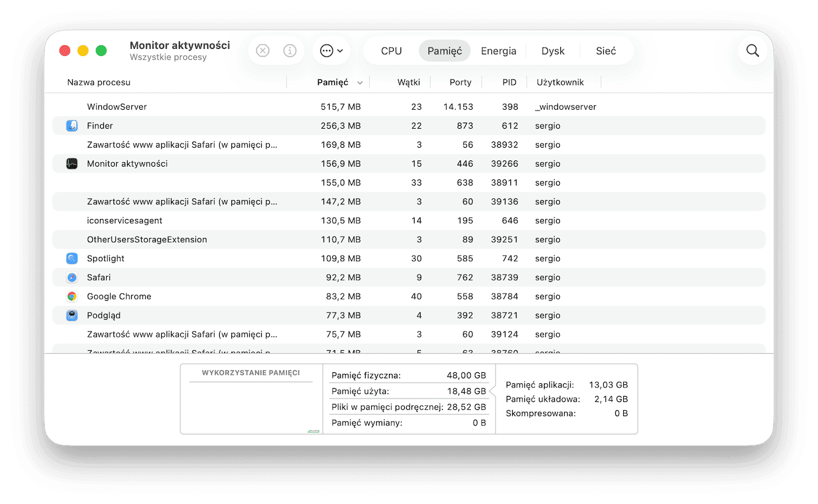
Task: Click the 92,2 MB memory value for Safari
Action: 343,277
